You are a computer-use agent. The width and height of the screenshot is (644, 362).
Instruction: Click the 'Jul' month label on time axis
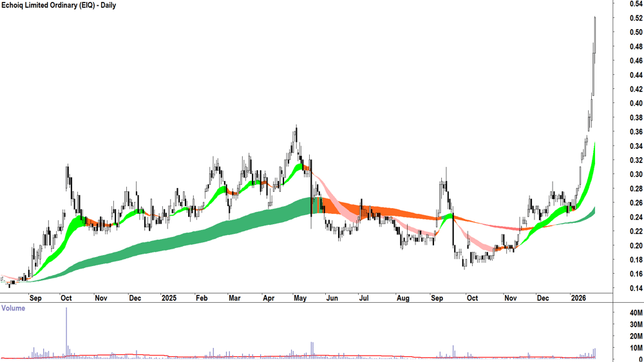[364, 298]
